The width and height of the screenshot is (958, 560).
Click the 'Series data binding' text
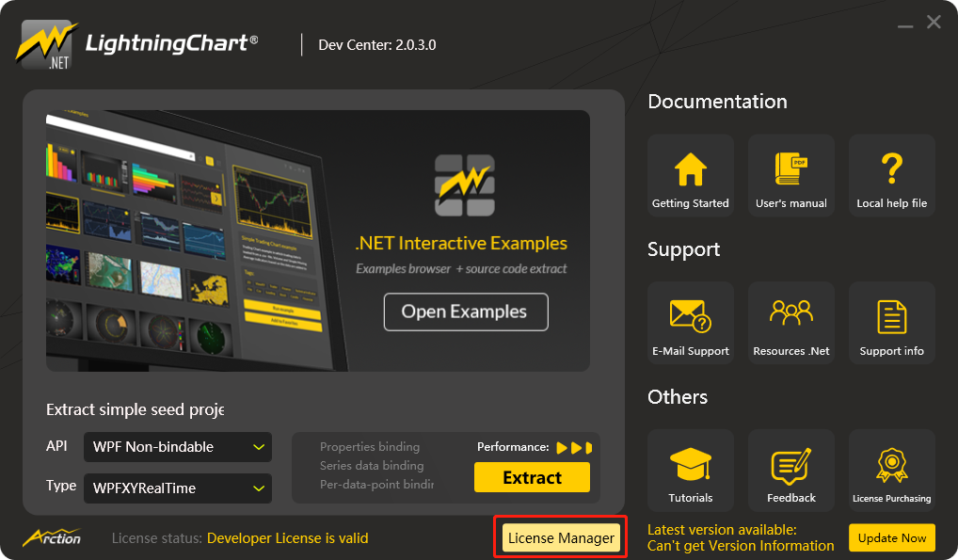(372, 465)
